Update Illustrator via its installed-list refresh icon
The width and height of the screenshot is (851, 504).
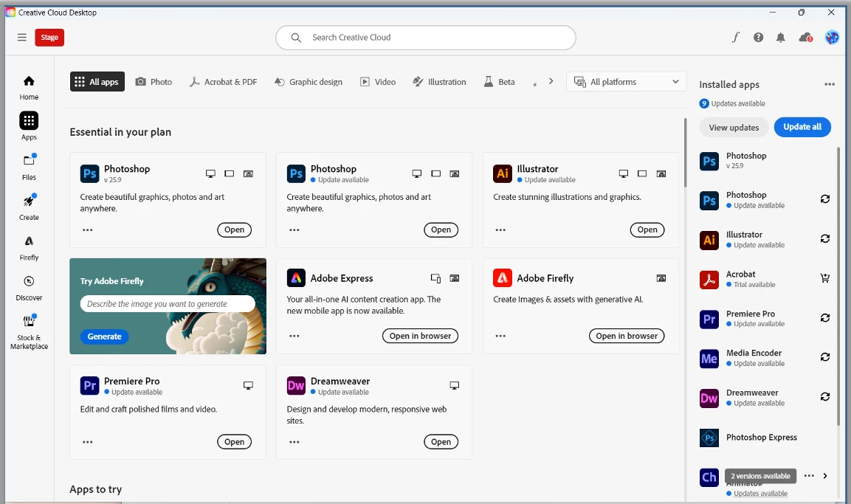pos(825,238)
